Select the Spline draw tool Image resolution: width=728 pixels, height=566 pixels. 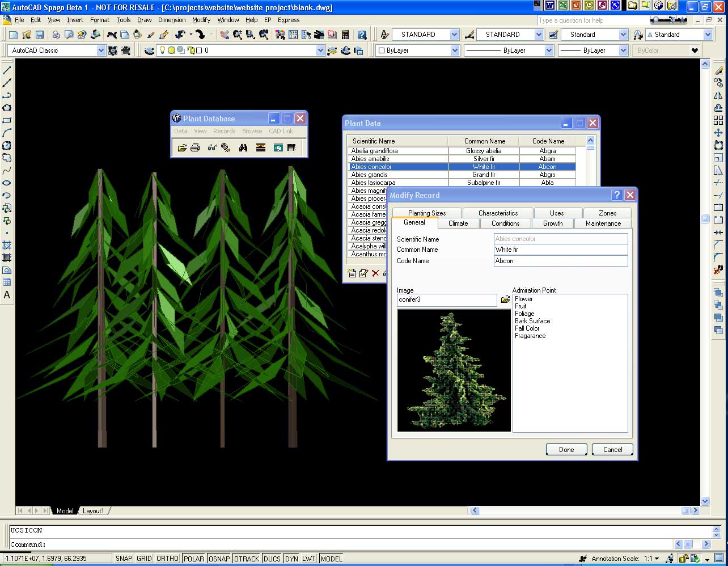tap(7, 170)
